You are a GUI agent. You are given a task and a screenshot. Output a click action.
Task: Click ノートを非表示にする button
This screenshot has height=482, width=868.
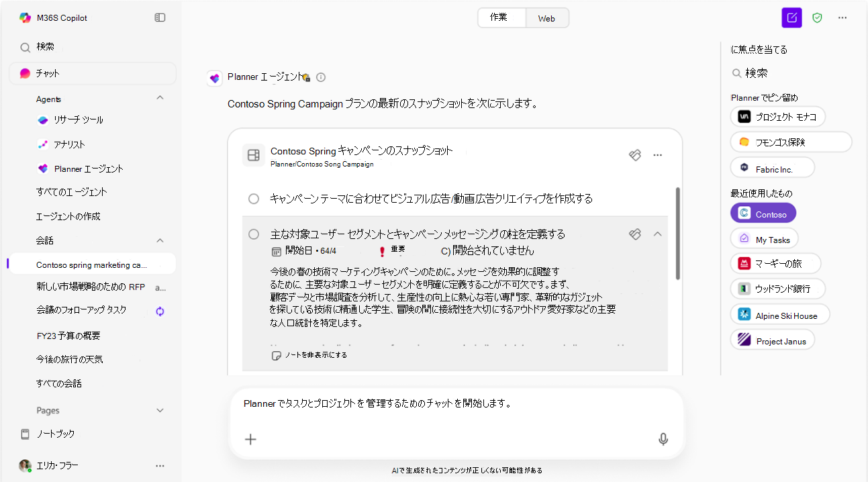click(x=309, y=355)
